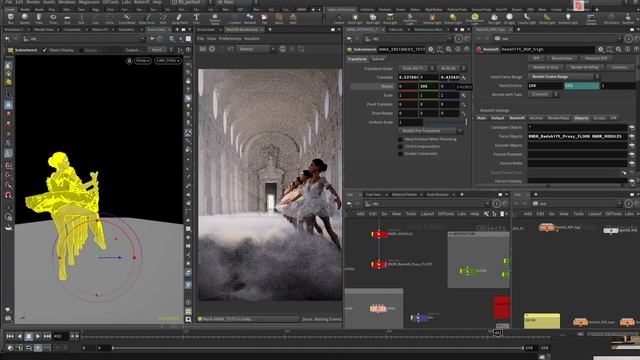Click Force Objects input field

[577, 136]
